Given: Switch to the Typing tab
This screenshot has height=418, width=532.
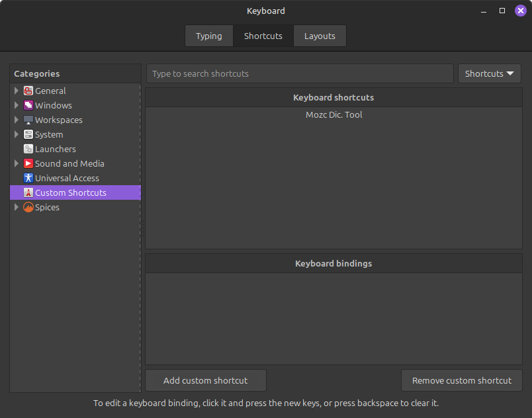Looking at the screenshot, I should (x=208, y=36).
